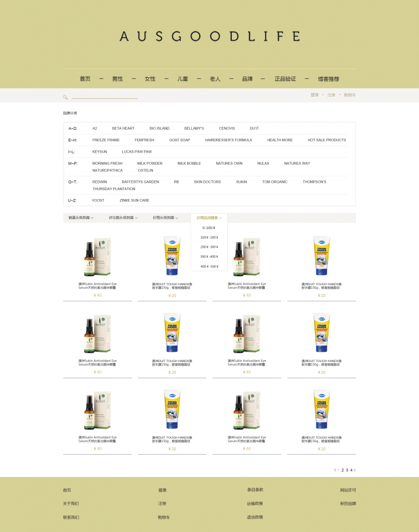Select the MORNING FRESH brand

pyautogui.click(x=107, y=163)
